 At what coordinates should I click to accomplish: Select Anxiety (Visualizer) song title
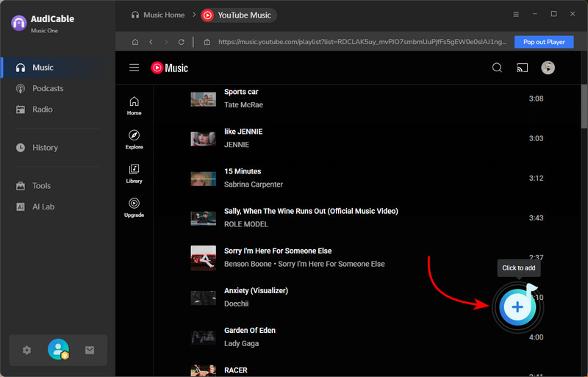[256, 291]
